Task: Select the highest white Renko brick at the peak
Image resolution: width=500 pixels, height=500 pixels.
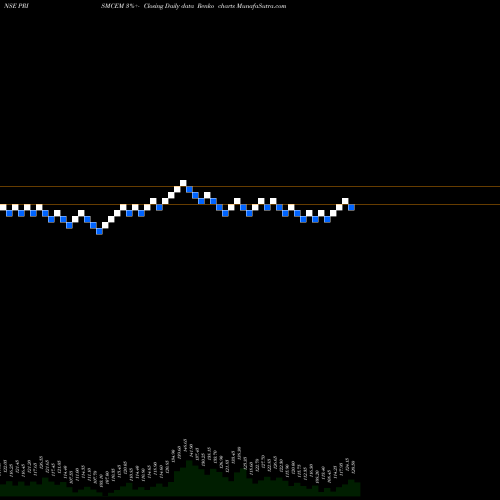Action: [183, 183]
